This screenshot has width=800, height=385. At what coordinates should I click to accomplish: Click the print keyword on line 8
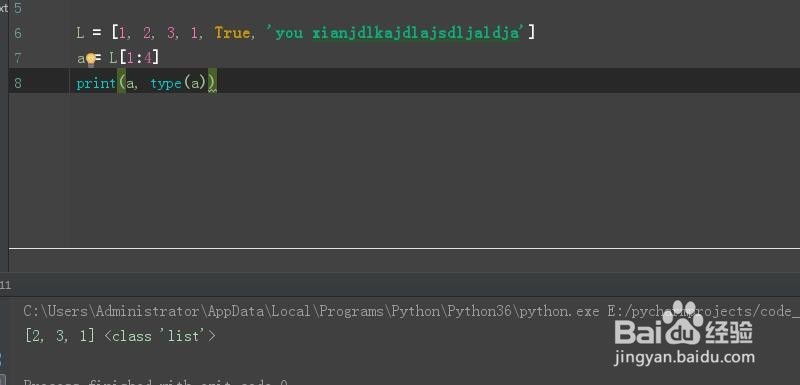tap(96, 84)
